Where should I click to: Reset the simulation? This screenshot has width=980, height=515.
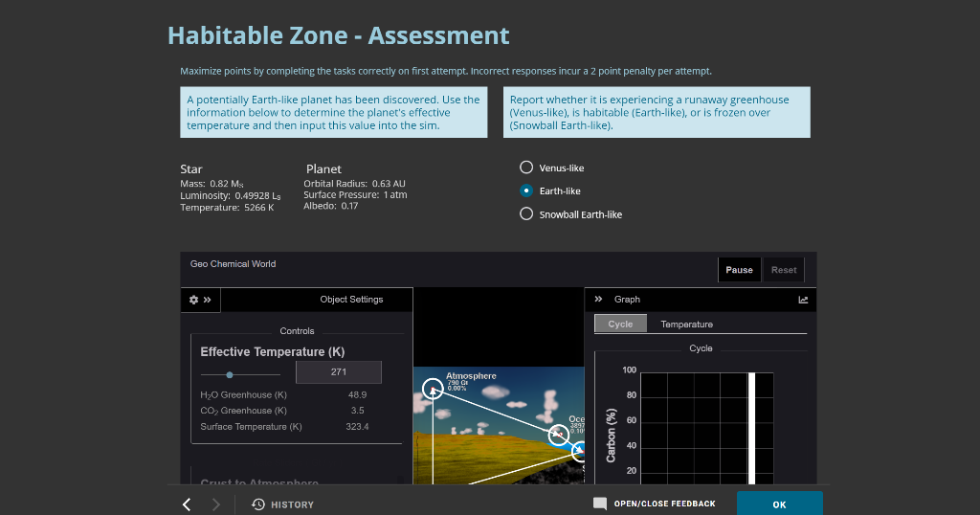click(784, 270)
